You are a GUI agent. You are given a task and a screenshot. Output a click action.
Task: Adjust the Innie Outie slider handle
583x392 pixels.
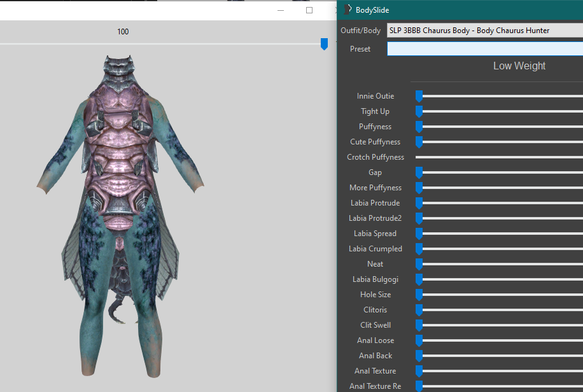(419, 96)
